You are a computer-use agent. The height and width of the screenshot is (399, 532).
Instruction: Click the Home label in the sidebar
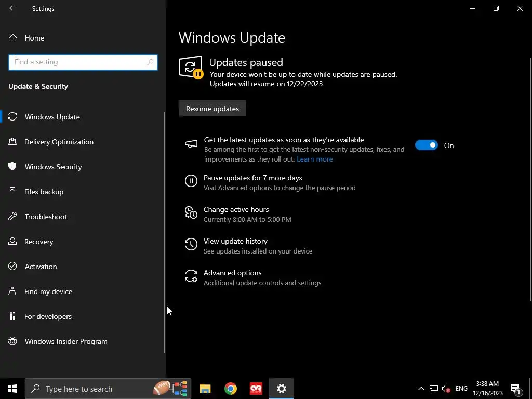pos(34,38)
